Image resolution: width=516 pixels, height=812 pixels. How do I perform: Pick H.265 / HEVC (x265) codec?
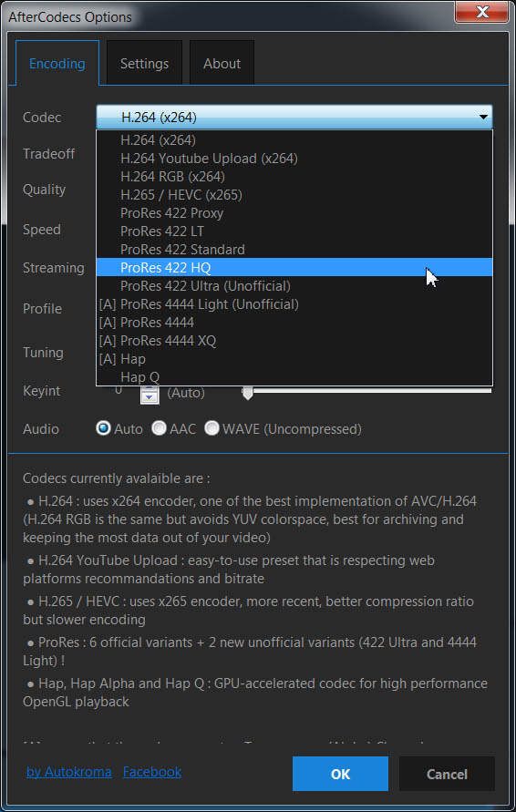(x=294, y=195)
